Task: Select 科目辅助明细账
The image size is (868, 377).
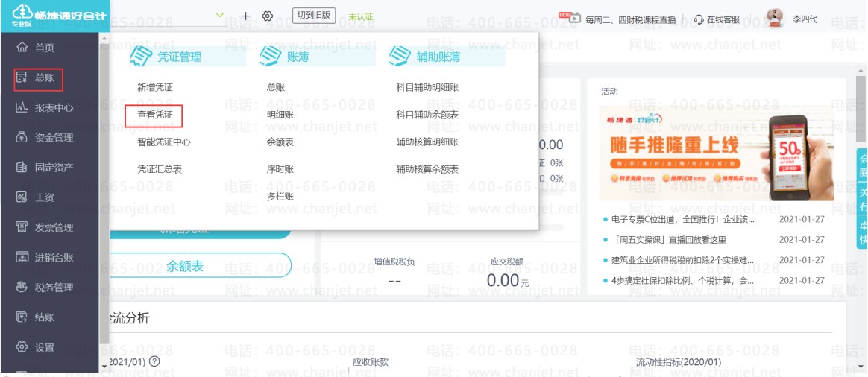Action: point(427,87)
